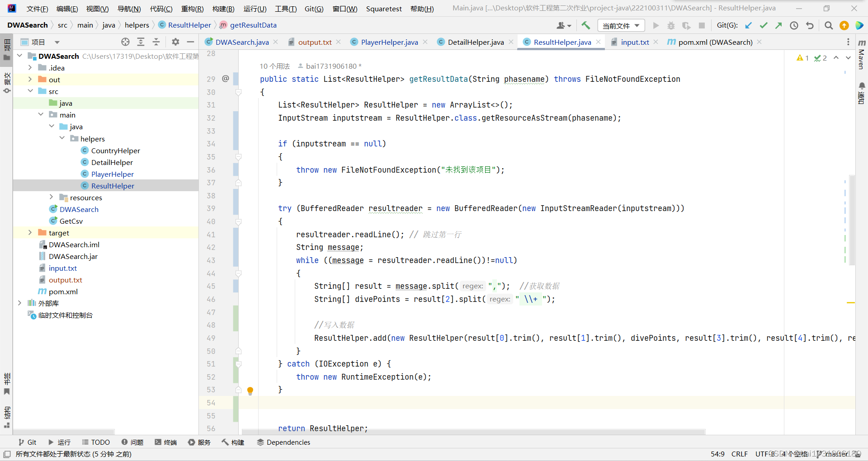Screen dimensions: 868x461
Task: Click the Rollback undo arrow icon
Action: coord(810,26)
